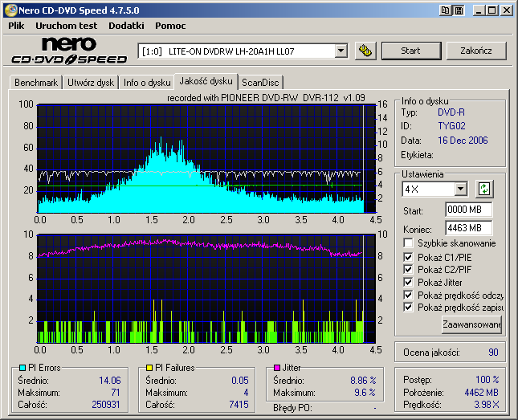Viewport: 518px width, 420px height.
Task: Click the Położenie value 4462 MB
Action: [x=481, y=392]
